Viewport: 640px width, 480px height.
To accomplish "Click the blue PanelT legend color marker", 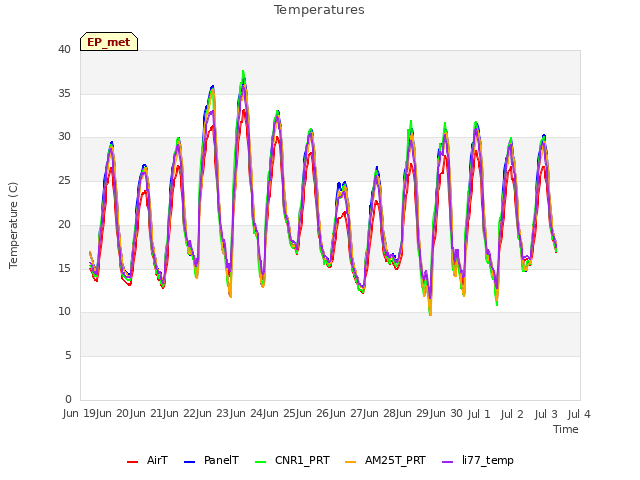I will pyautogui.click(x=190, y=462).
